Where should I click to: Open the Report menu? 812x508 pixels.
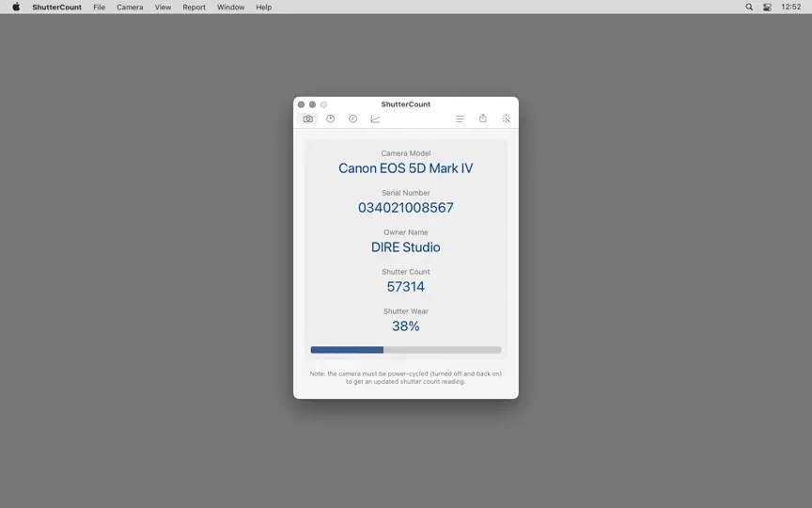[x=195, y=8]
